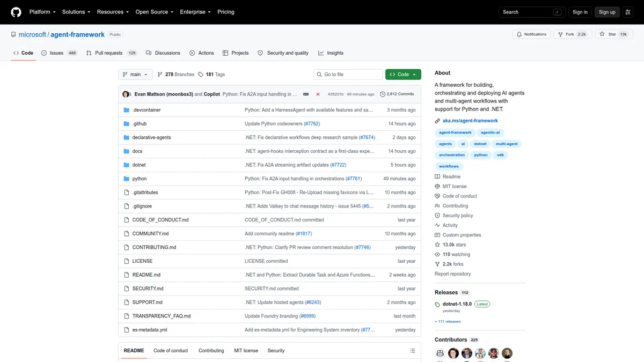
Task: Expand the Resources menu
Action: [113, 12]
